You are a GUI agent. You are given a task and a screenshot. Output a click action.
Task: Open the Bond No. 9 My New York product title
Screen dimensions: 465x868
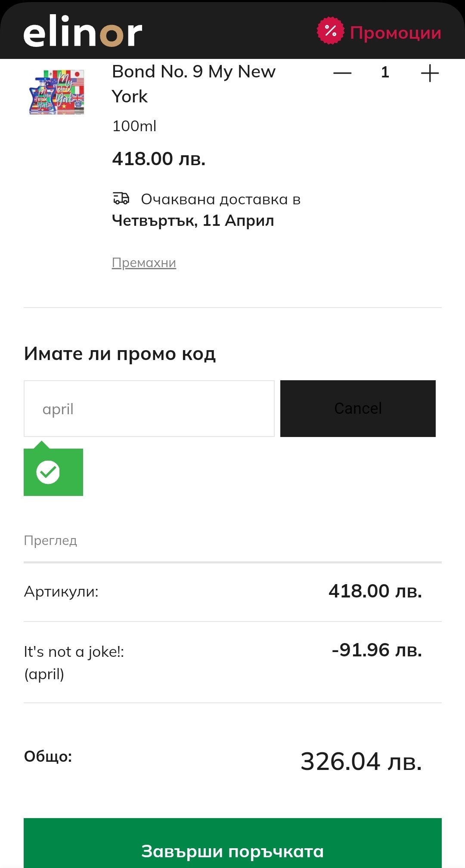(x=193, y=83)
